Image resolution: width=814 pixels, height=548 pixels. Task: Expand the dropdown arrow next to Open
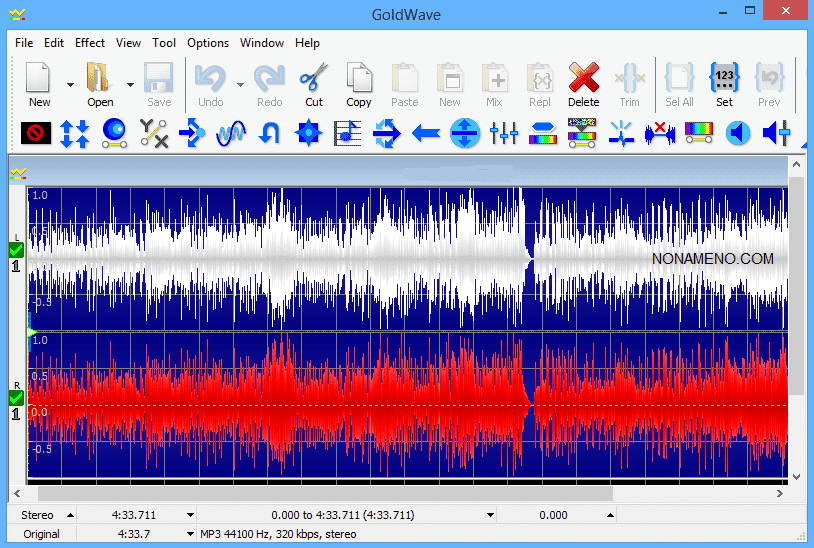point(130,85)
